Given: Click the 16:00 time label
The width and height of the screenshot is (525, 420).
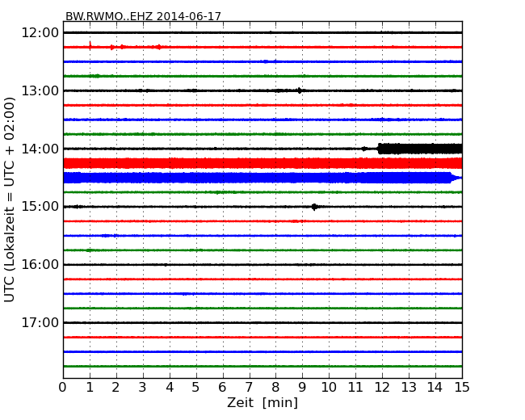Looking at the screenshot, I should pyautogui.click(x=40, y=265).
